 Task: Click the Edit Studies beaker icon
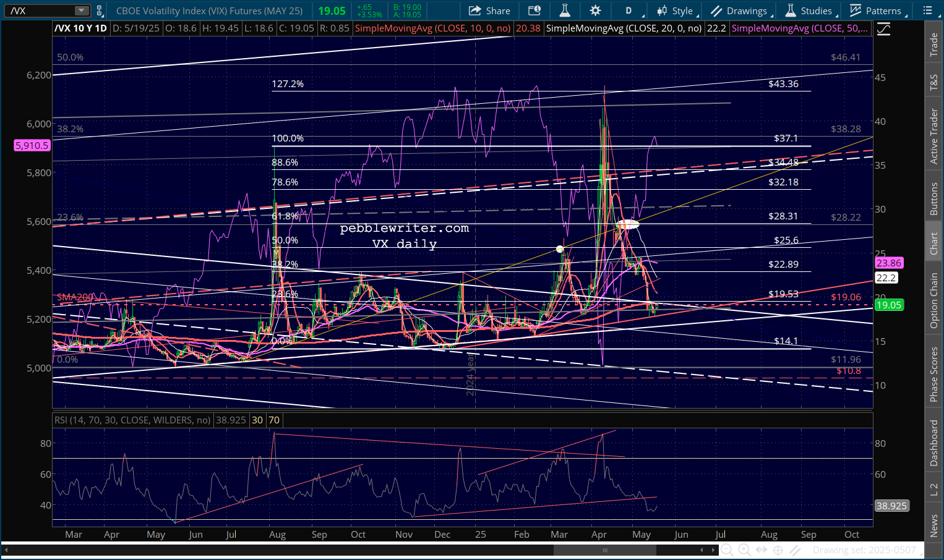click(x=564, y=11)
